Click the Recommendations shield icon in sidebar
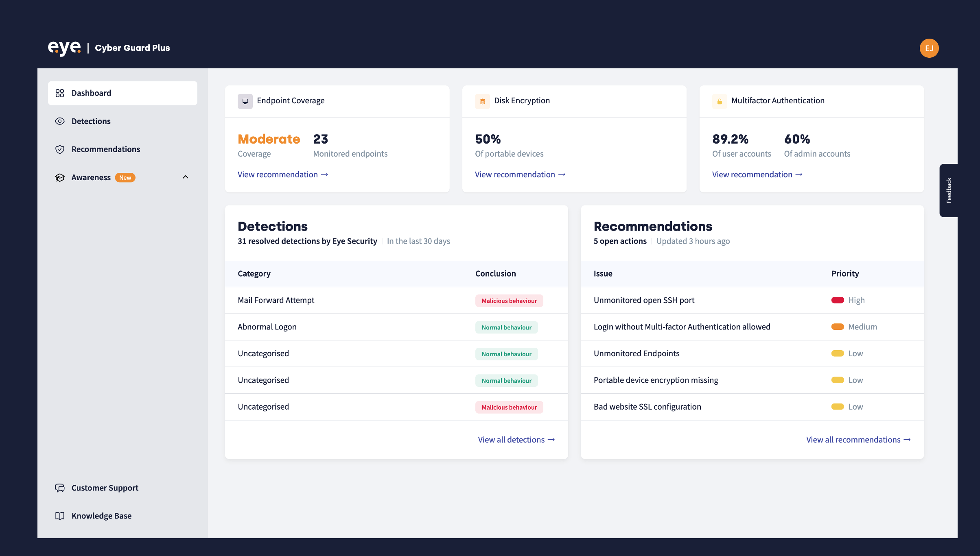Screen dimensions: 980x556 [60, 149]
